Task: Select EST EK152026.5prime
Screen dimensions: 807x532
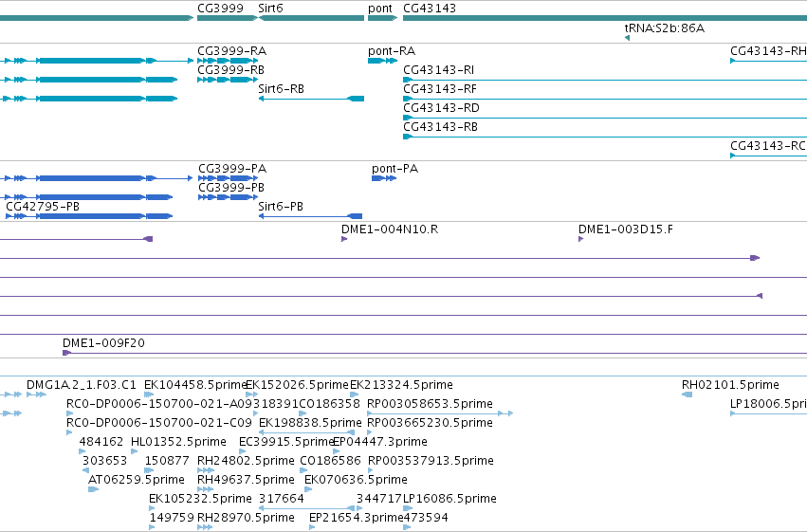Action: [x=298, y=385]
